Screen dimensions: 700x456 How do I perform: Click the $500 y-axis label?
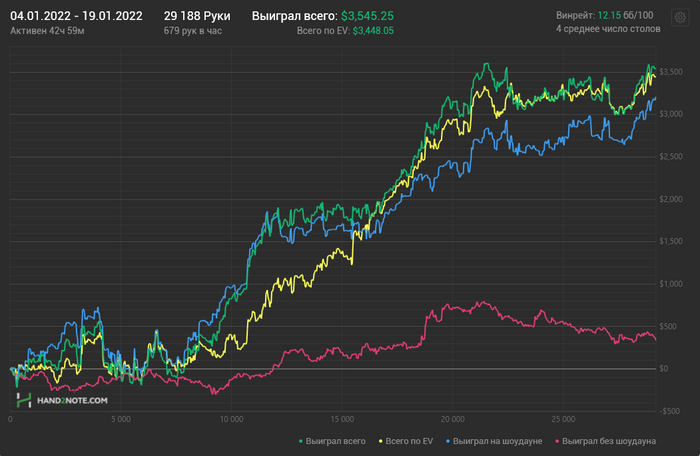[x=668, y=326]
